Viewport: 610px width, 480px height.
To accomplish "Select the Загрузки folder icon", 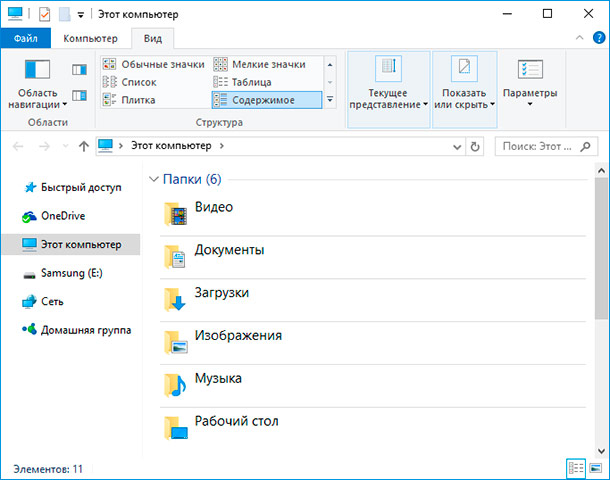I will click(x=175, y=300).
